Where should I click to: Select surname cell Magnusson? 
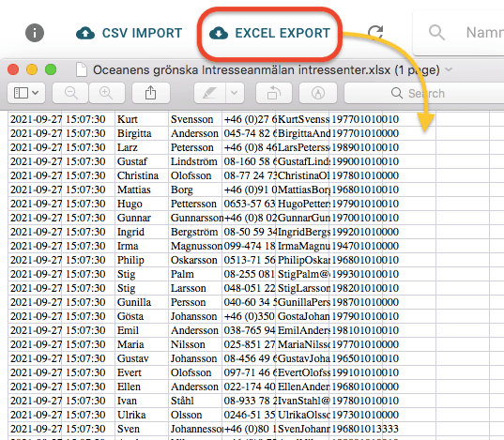pos(195,246)
